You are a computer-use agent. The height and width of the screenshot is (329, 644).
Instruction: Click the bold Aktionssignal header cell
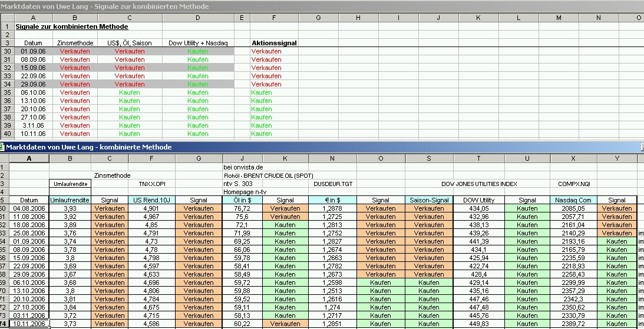click(x=274, y=43)
